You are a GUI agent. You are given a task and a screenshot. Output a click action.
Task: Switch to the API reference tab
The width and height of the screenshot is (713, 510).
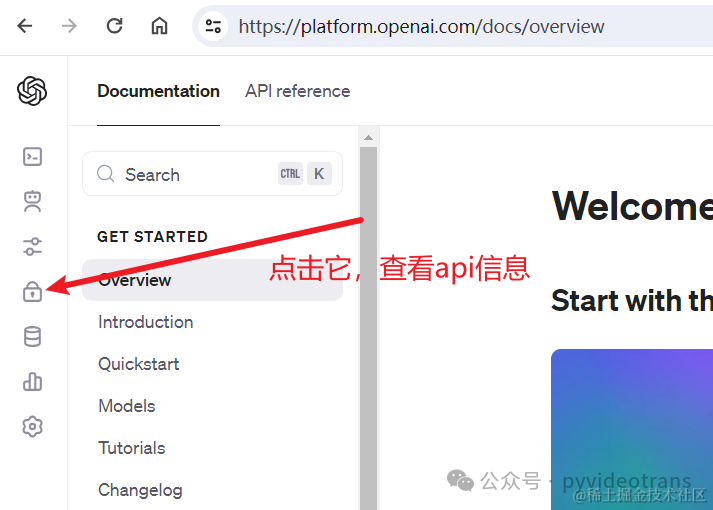pyautogui.click(x=297, y=91)
